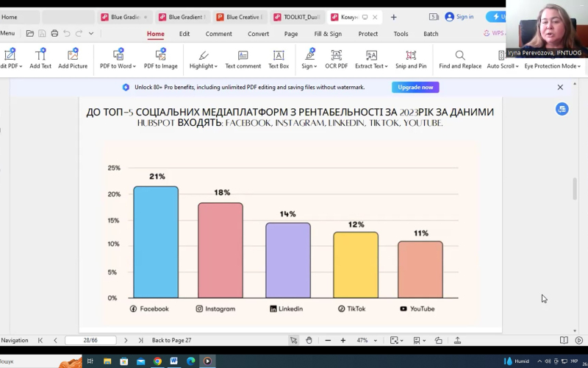Dismiss the Pro benefits banner
This screenshot has width=588, height=368.
(x=560, y=87)
